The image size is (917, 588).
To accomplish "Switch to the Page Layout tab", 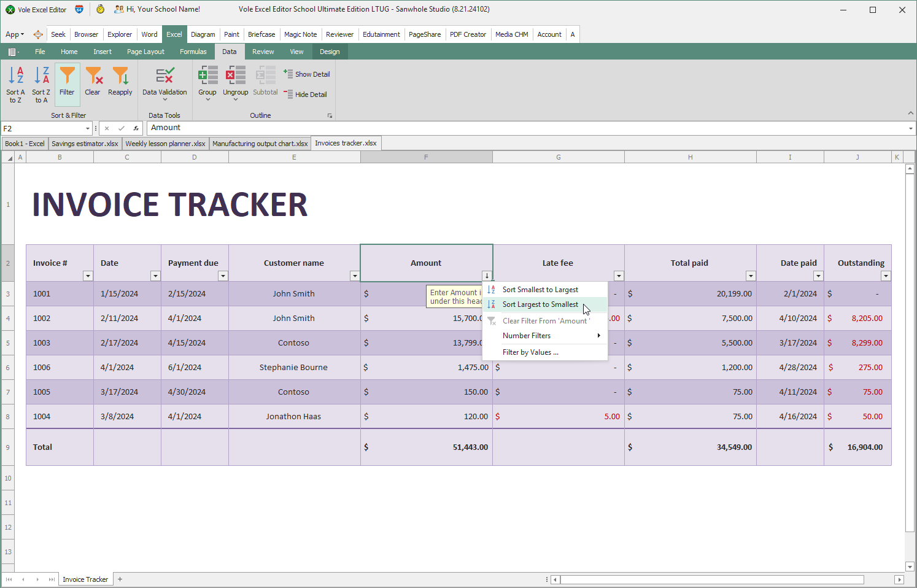I will pos(145,52).
